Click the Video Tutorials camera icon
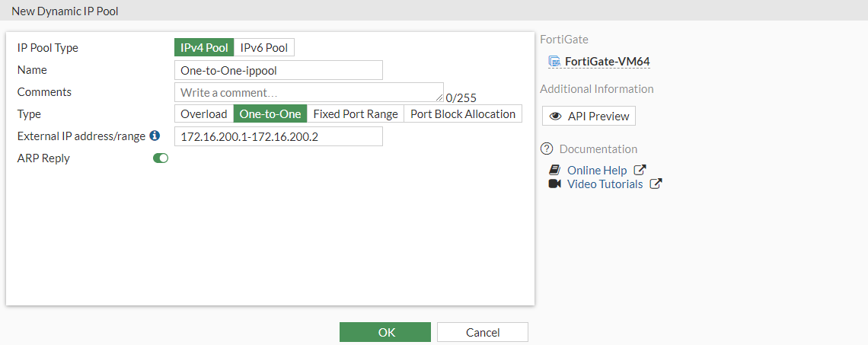This screenshot has width=868, height=345. point(554,184)
